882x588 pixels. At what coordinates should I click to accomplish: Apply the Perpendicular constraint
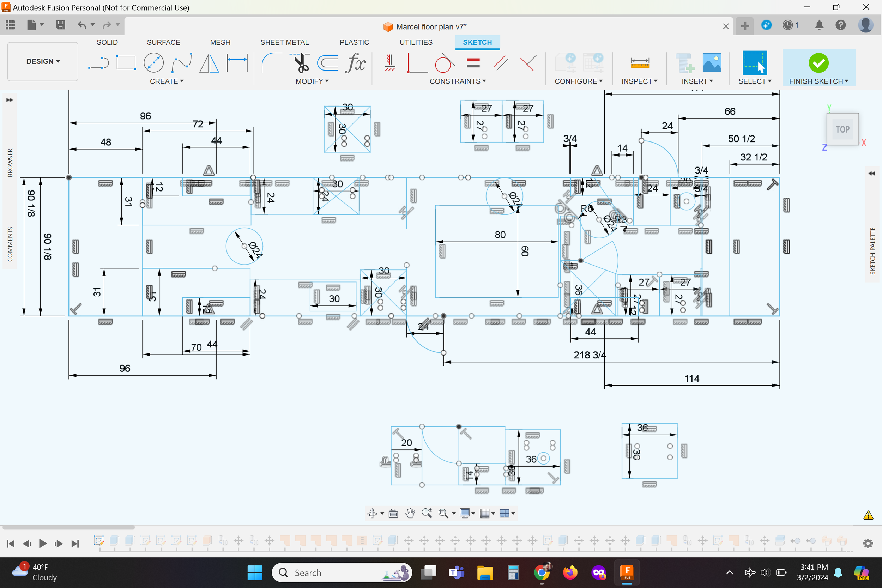(x=528, y=63)
